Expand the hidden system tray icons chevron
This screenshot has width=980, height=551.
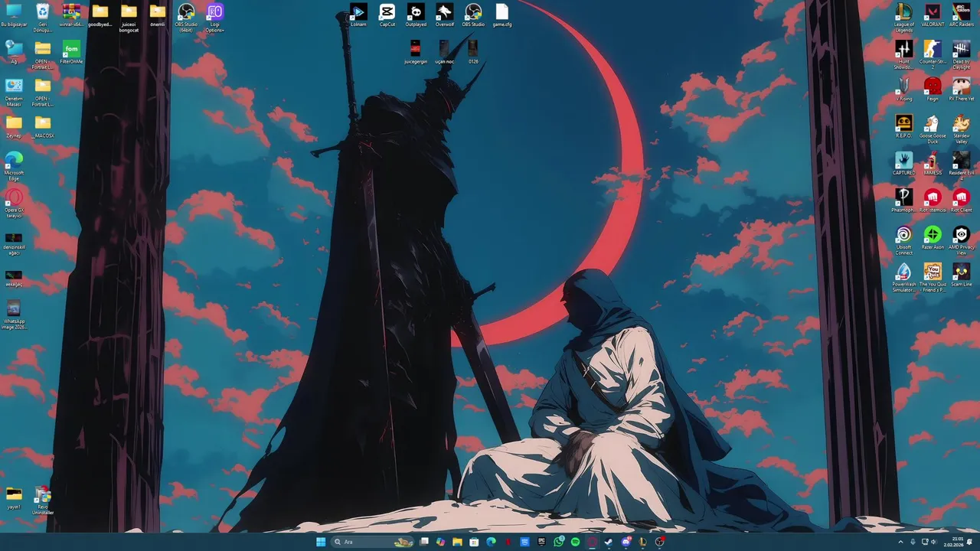(x=901, y=542)
